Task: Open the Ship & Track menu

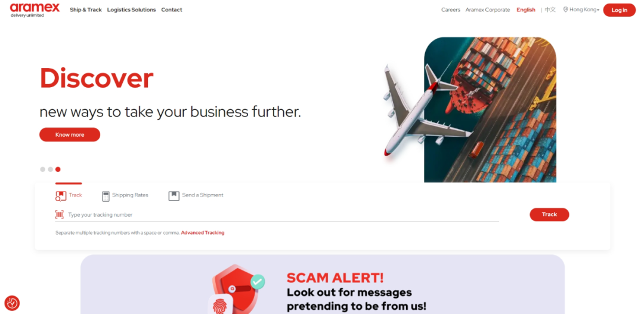Action: pos(86,10)
